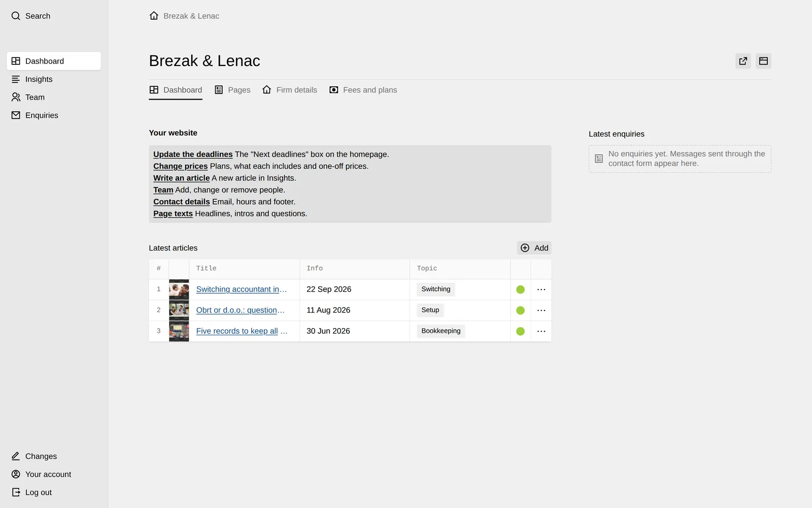812x508 pixels.
Task: Switch to the Firm details tab
Action: click(290, 90)
